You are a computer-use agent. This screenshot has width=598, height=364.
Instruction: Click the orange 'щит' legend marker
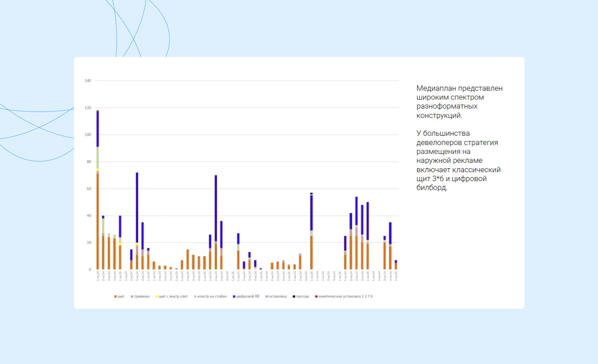click(x=116, y=297)
